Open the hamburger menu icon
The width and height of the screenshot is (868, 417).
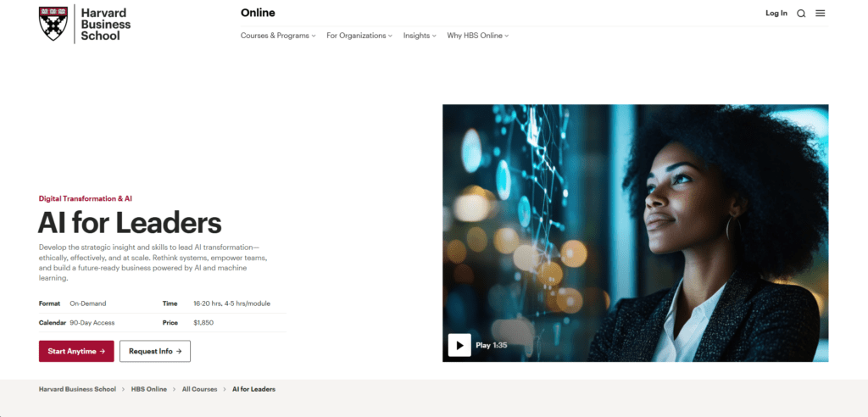(x=821, y=14)
